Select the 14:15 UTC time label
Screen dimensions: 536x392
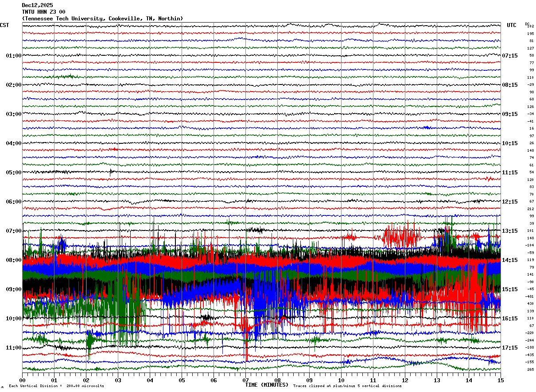[x=510, y=260]
